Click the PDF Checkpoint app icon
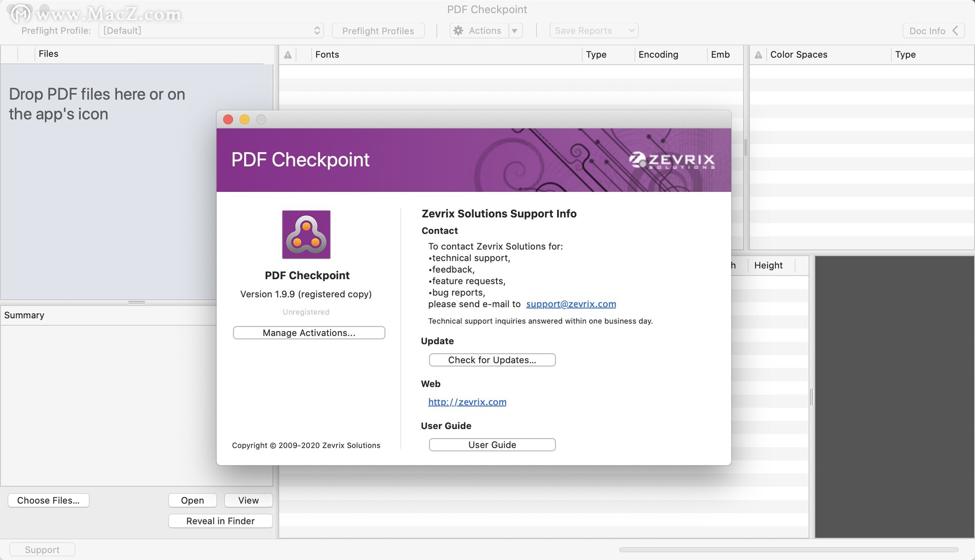975x560 pixels. 307,235
